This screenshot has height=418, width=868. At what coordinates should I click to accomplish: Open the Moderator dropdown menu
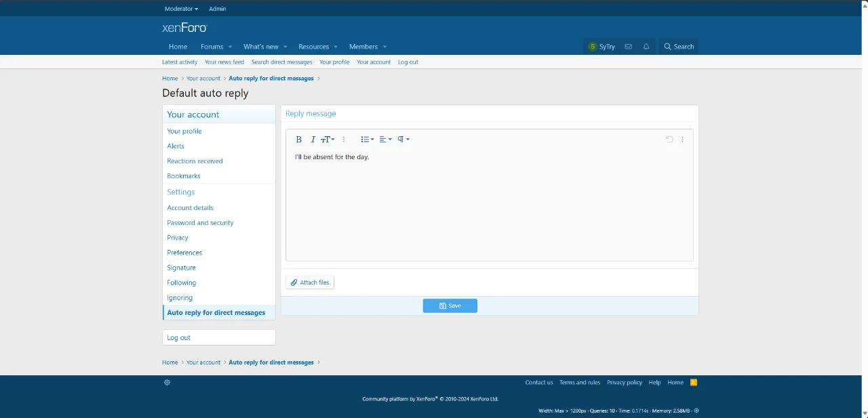181,9
